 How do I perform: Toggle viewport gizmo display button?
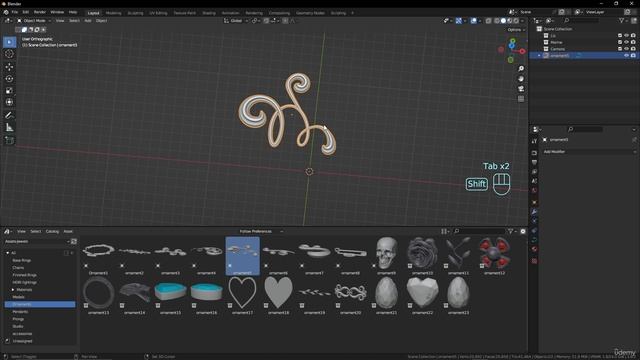[x=459, y=21]
